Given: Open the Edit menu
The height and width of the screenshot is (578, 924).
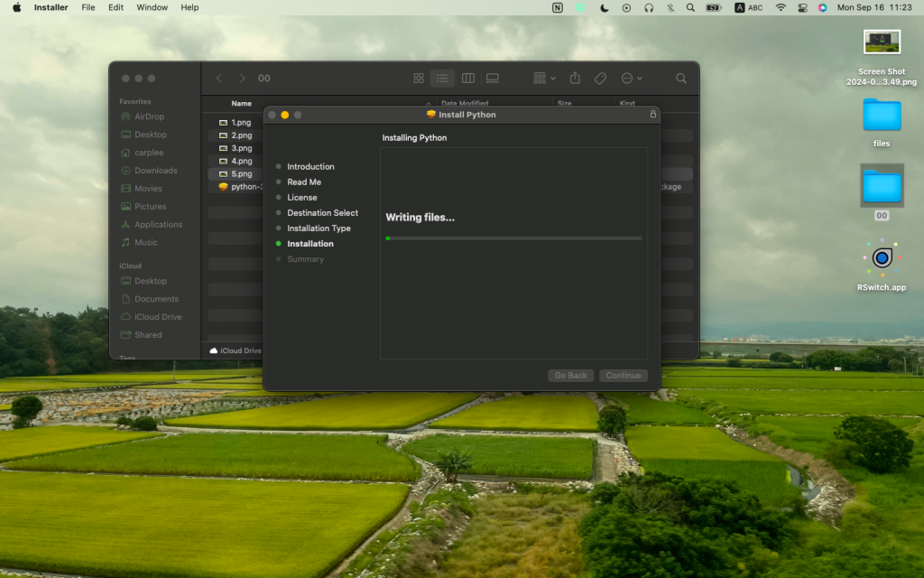Looking at the screenshot, I should [115, 7].
